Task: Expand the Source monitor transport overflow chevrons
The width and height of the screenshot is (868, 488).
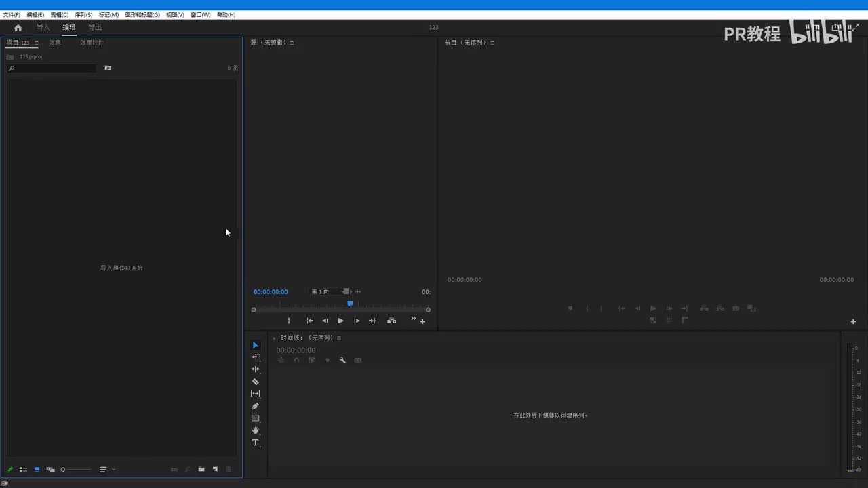Action: point(413,319)
